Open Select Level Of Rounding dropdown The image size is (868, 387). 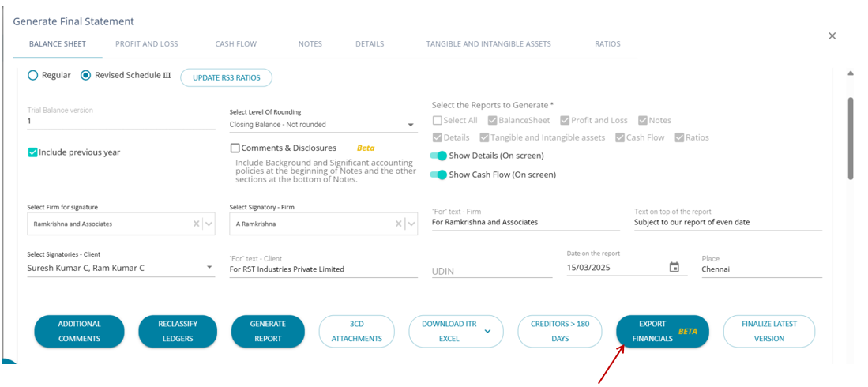point(411,125)
